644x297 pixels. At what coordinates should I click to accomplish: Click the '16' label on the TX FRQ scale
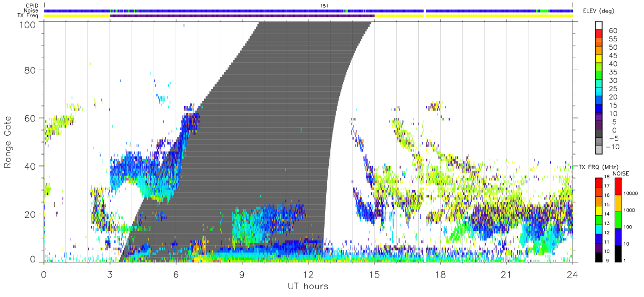607,195
